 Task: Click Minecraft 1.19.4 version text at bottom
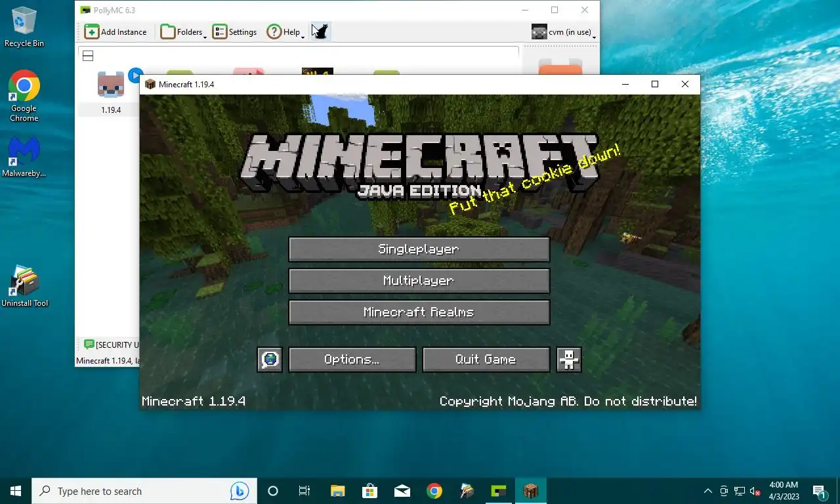[194, 401]
